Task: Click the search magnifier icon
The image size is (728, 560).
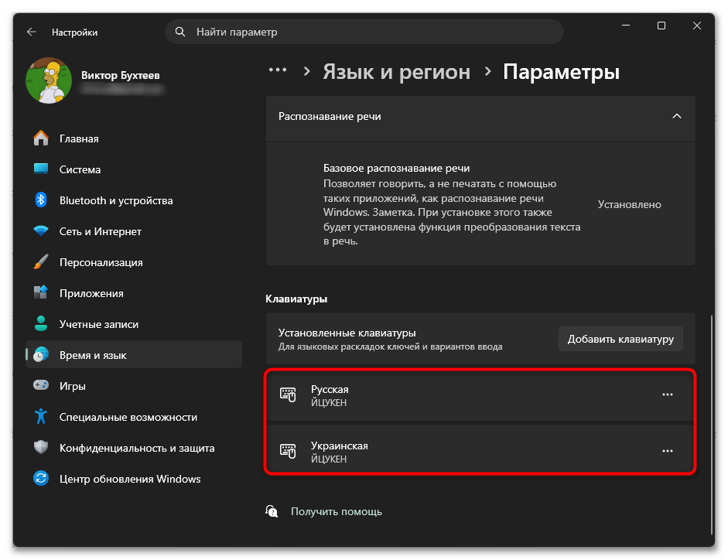Action: point(180,32)
